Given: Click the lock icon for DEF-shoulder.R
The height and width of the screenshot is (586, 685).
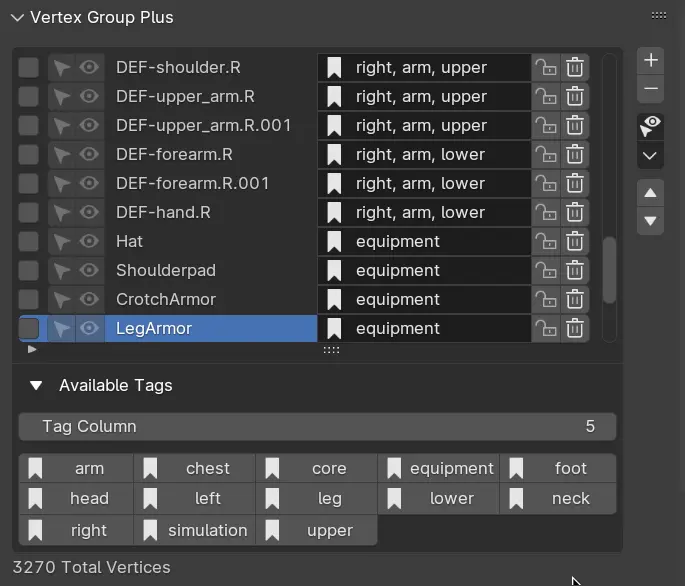Looking at the screenshot, I should (x=546, y=68).
